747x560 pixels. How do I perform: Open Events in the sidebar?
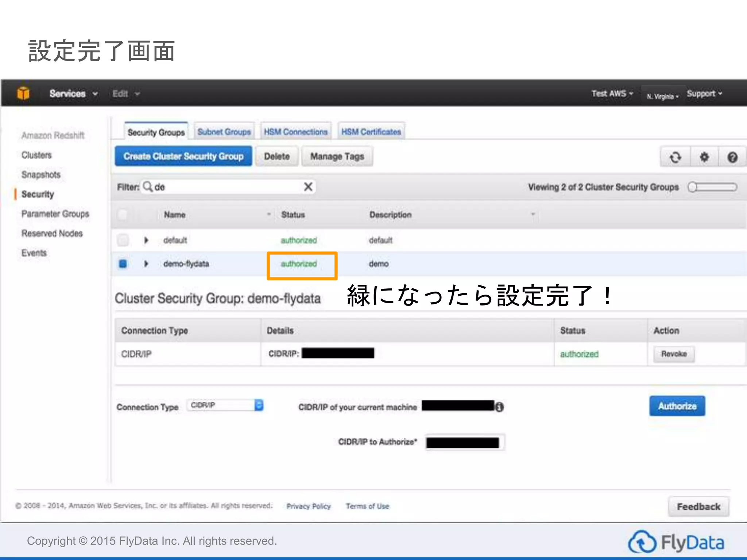click(34, 253)
